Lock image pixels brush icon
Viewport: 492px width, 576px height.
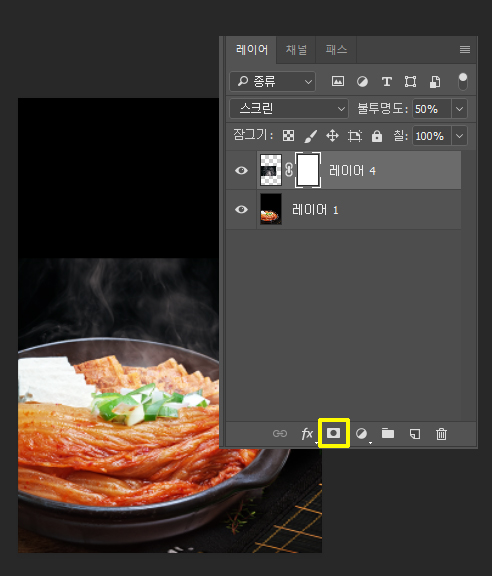pyautogui.click(x=311, y=136)
